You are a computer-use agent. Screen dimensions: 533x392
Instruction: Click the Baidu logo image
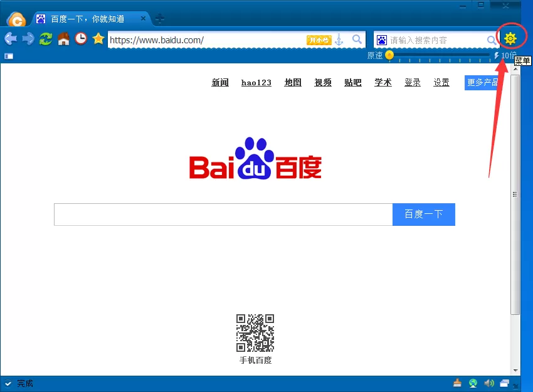click(255, 159)
